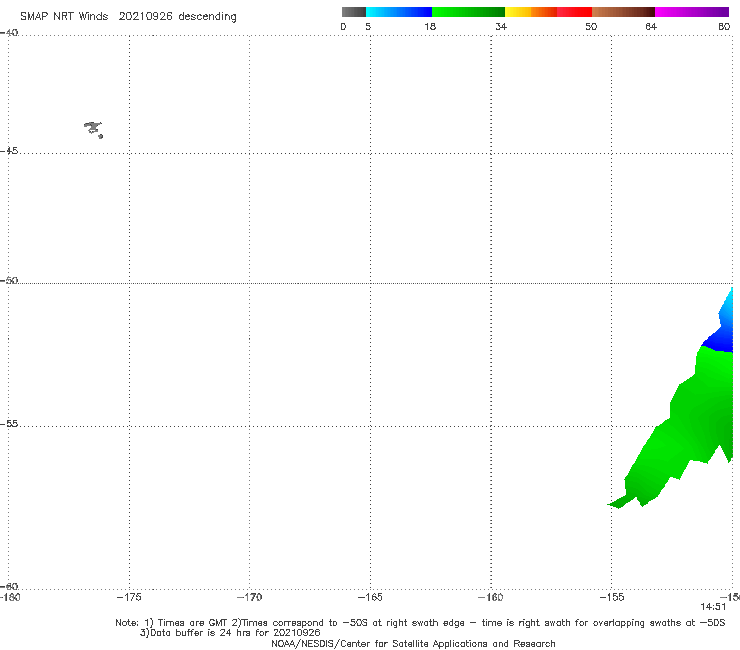Click the latitude label '-50'
740x650 pixels.
[x=9, y=280]
